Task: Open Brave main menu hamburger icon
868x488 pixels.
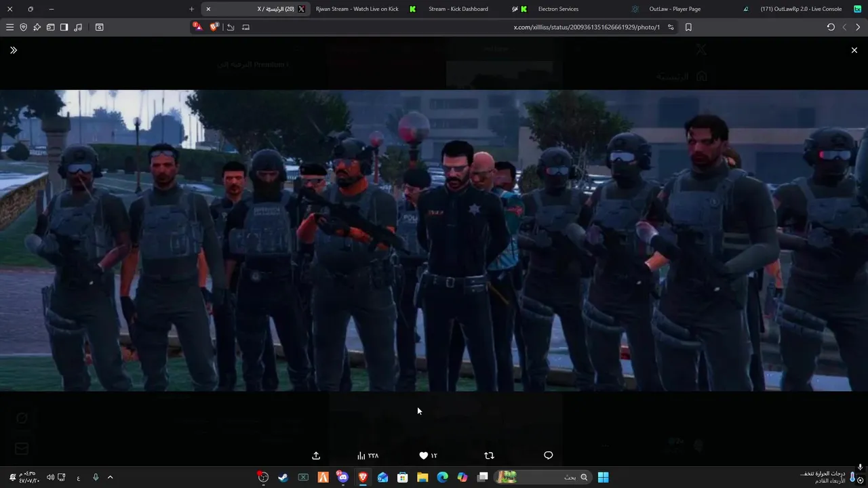Action: (x=9, y=27)
